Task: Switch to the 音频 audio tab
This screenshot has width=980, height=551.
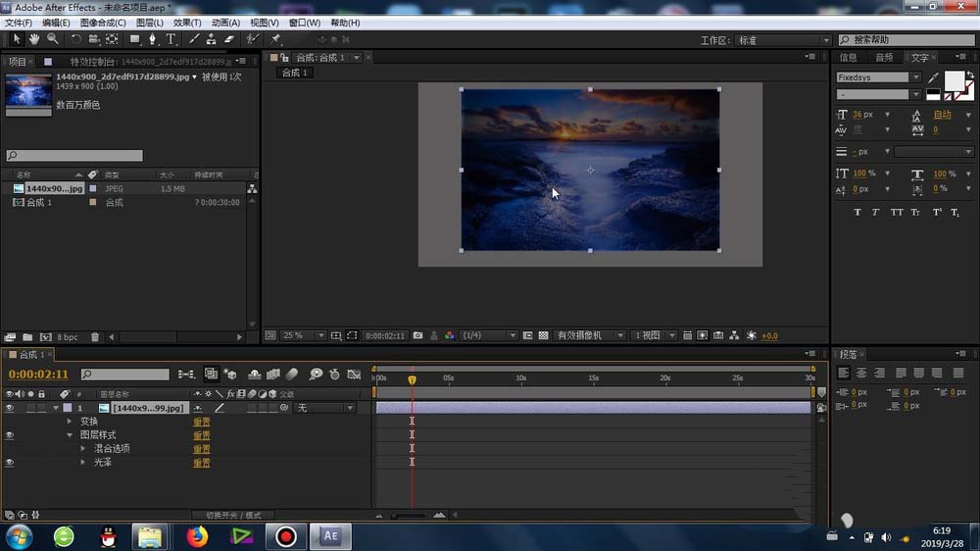Action: [883, 58]
